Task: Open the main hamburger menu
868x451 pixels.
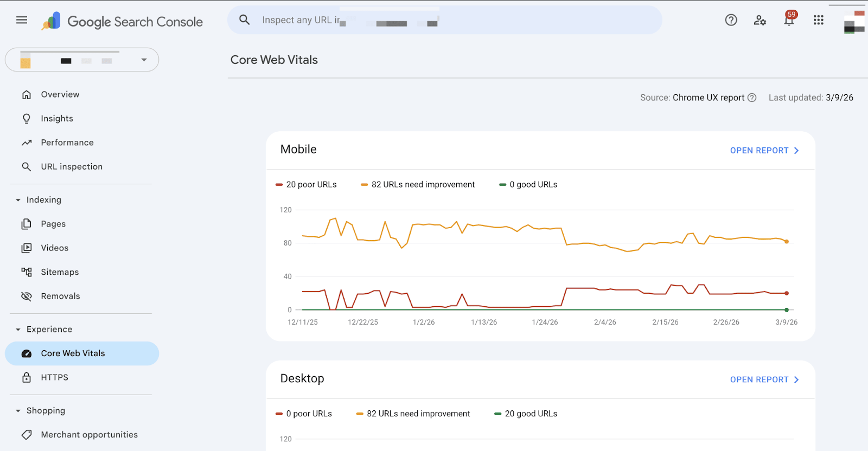Action: tap(22, 20)
